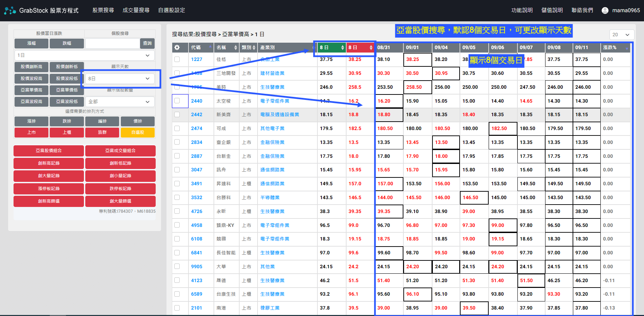The height and width of the screenshot is (316, 644).
Task: Open stock code 2474 link
Action: (x=196, y=128)
